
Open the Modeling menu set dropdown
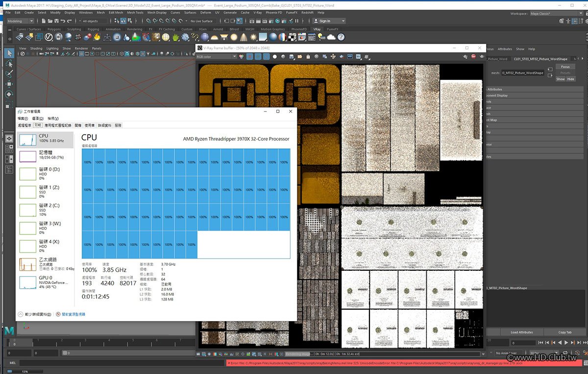[21, 21]
